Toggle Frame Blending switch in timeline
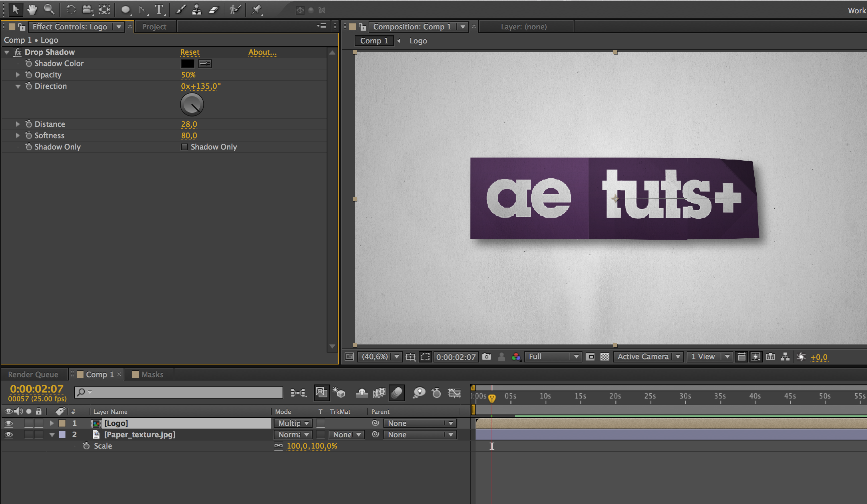867x504 pixels. click(379, 392)
